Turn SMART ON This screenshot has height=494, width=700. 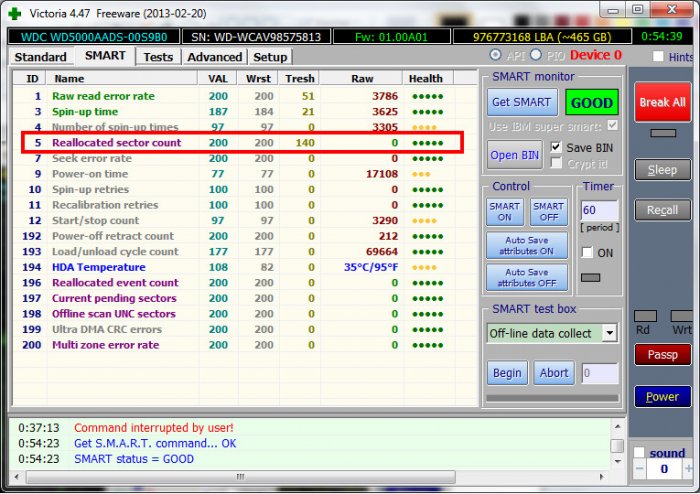[x=505, y=212]
